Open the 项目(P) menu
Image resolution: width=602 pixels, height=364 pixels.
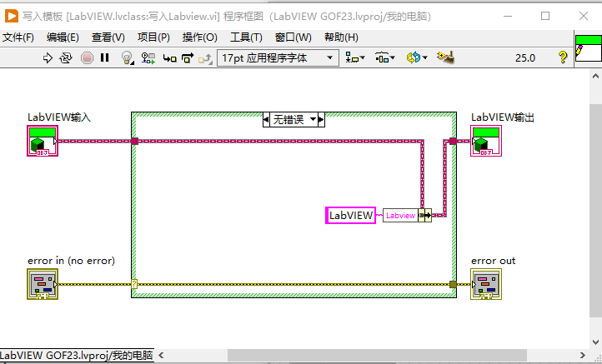tap(153, 37)
